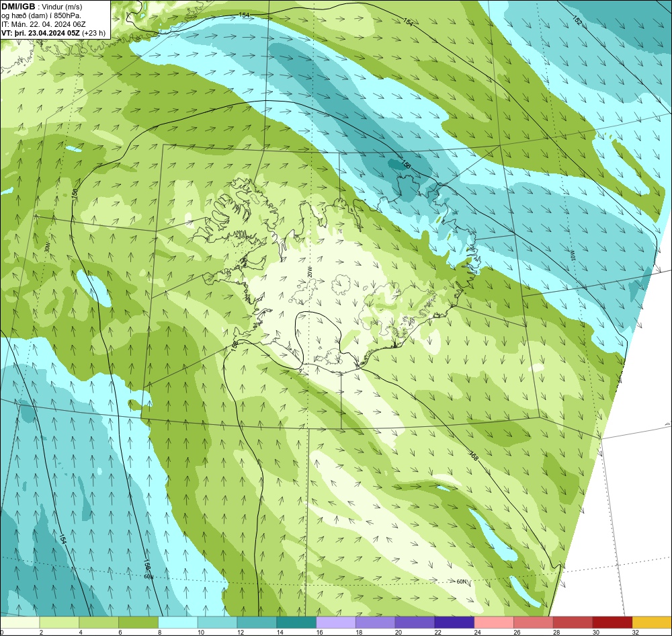This screenshot has height=636, width=672.
Task: Pick the 22–24 m/s dark indigo swatch
Action: coord(454,623)
